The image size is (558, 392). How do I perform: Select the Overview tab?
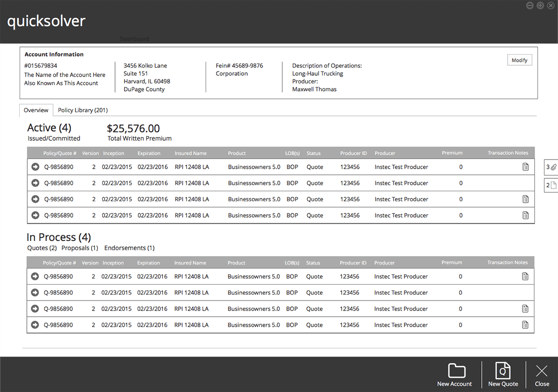point(36,110)
